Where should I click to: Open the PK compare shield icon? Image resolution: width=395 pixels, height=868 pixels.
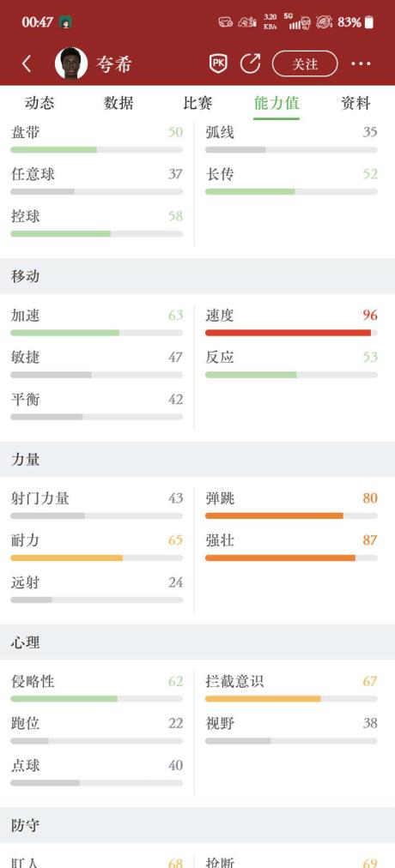(x=218, y=63)
